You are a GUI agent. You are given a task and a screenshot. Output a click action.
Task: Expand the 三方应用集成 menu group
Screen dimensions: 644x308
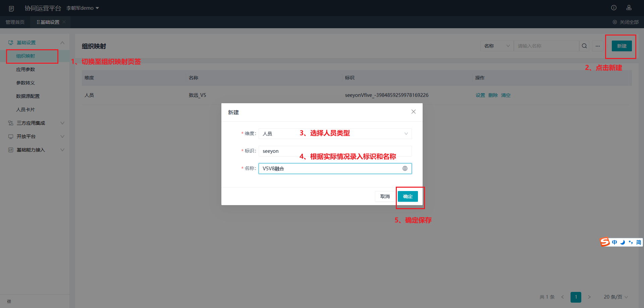tap(62, 123)
